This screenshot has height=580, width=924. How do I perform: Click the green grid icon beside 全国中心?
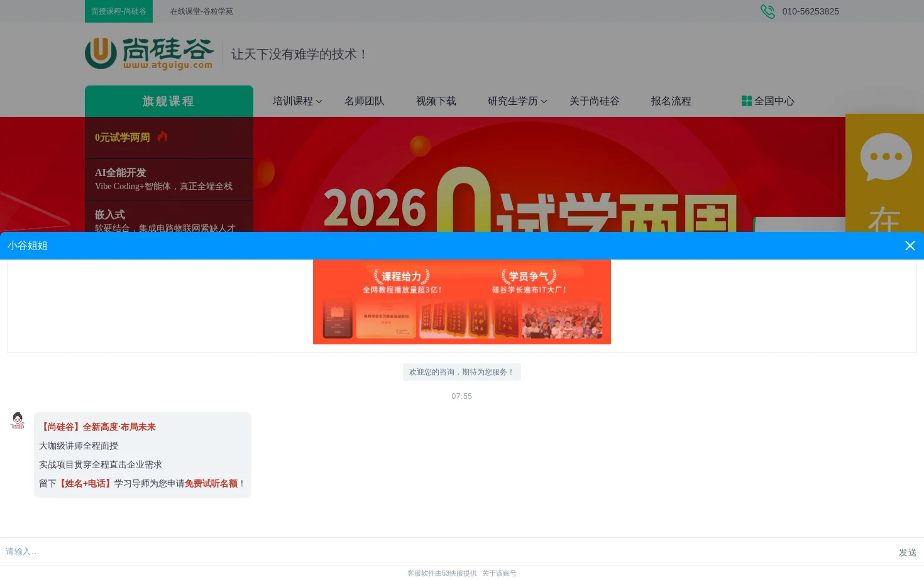[x=747, y=101]
